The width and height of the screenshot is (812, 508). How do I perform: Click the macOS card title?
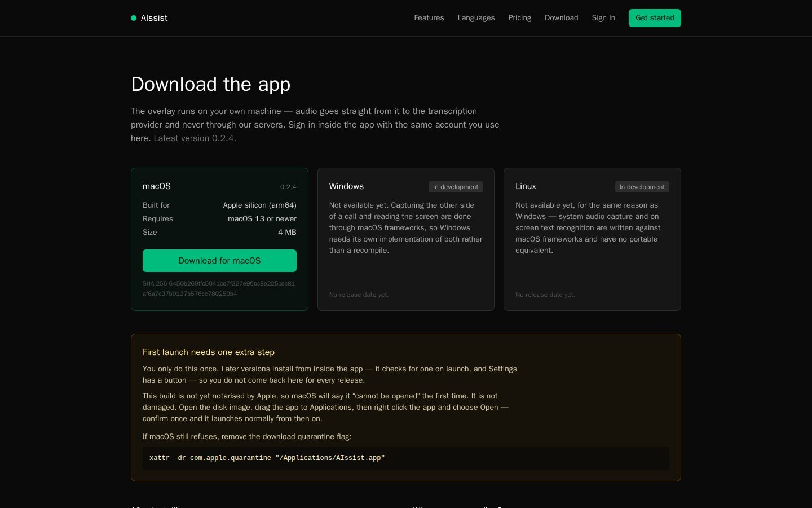157,186
